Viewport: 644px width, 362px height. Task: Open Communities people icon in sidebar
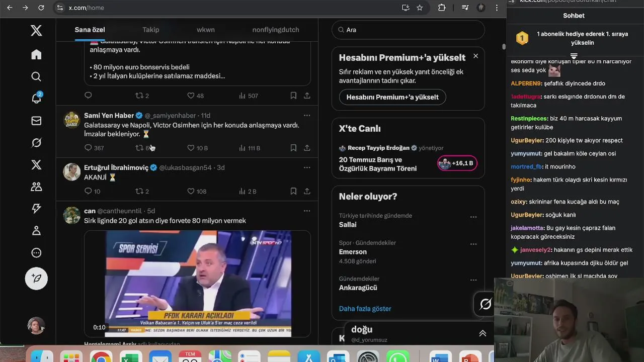click(x=36, y=187)
